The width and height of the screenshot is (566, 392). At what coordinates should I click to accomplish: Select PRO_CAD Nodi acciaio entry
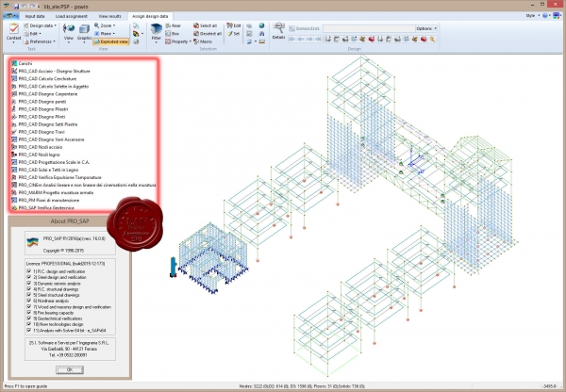pos(37,147)
